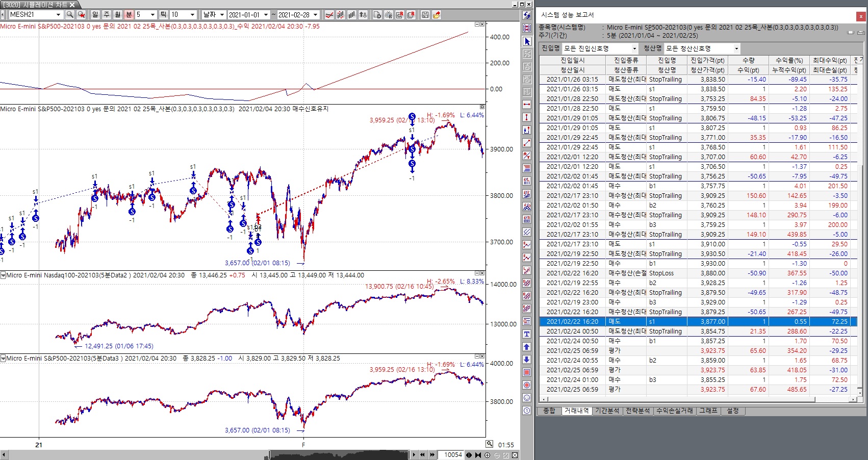Click the symbol search magnifier icon
This screenshot has height=460, width=868.
[70, 15]
